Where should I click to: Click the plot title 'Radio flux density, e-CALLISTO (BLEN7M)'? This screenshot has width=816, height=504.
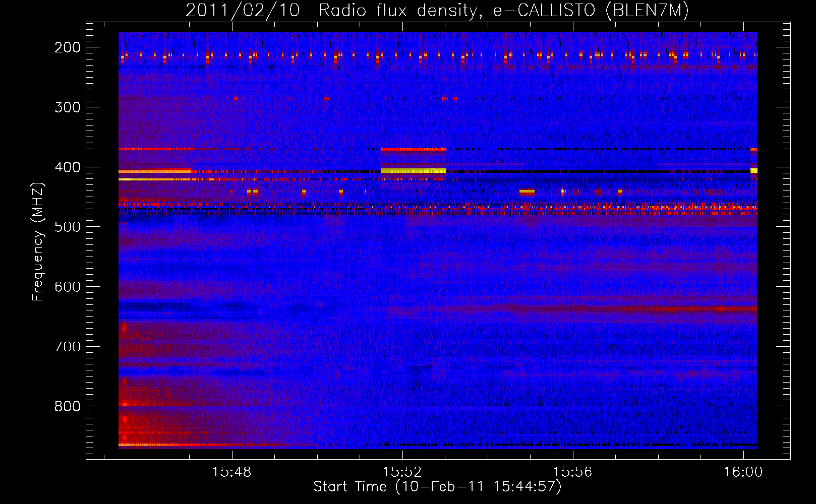pyautogui.click(x=503, y=11)
